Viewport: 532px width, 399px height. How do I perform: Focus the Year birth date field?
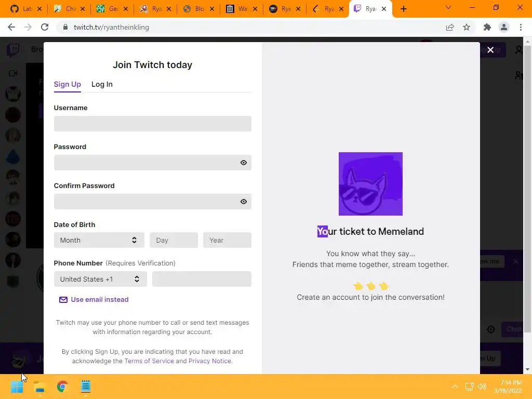tap(228, 240)
